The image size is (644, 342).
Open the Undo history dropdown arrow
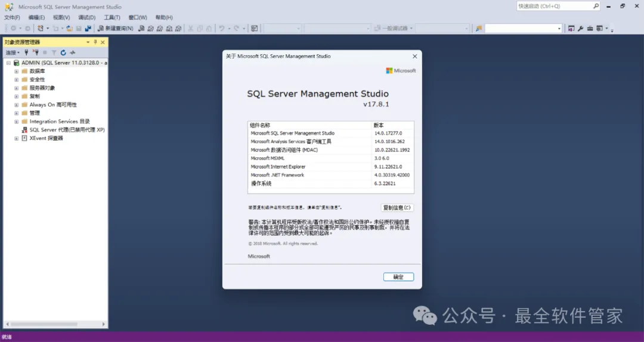click(229, 29)
